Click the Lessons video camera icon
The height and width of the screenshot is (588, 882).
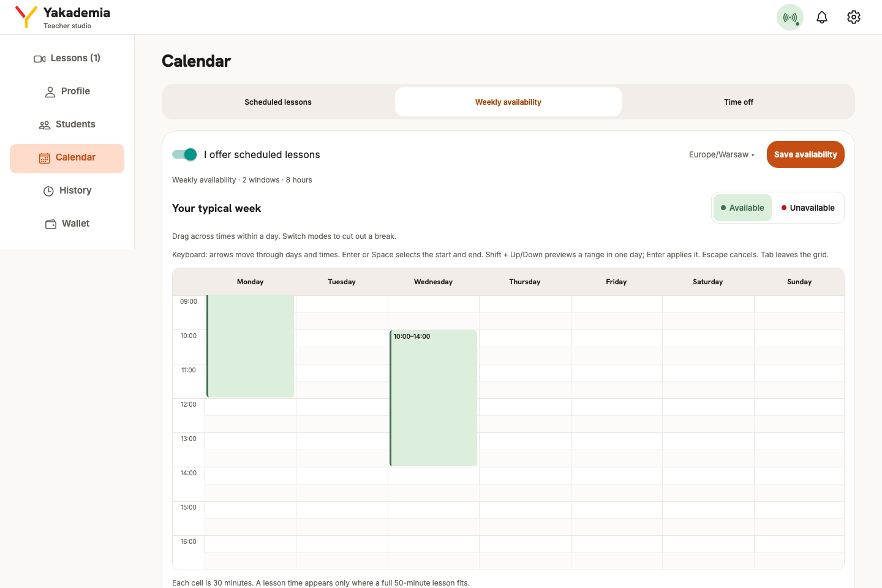coord(40,59)
